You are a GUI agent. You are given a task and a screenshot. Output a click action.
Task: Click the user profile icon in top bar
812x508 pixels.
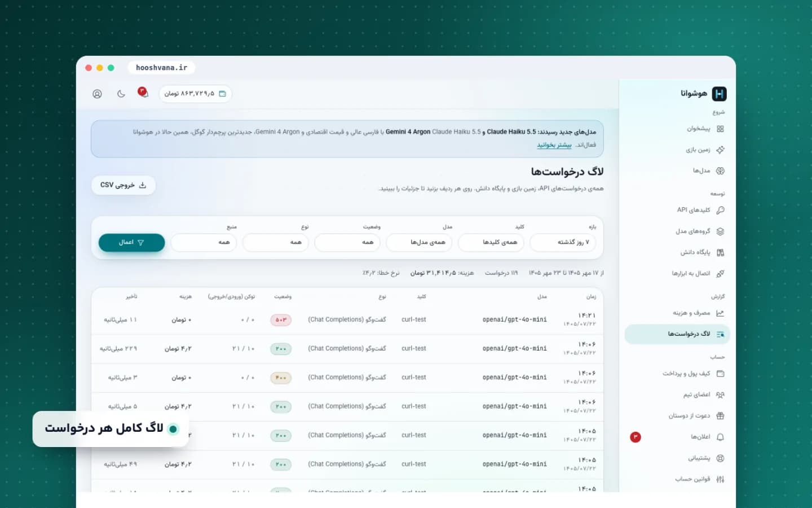coord(97,94)
